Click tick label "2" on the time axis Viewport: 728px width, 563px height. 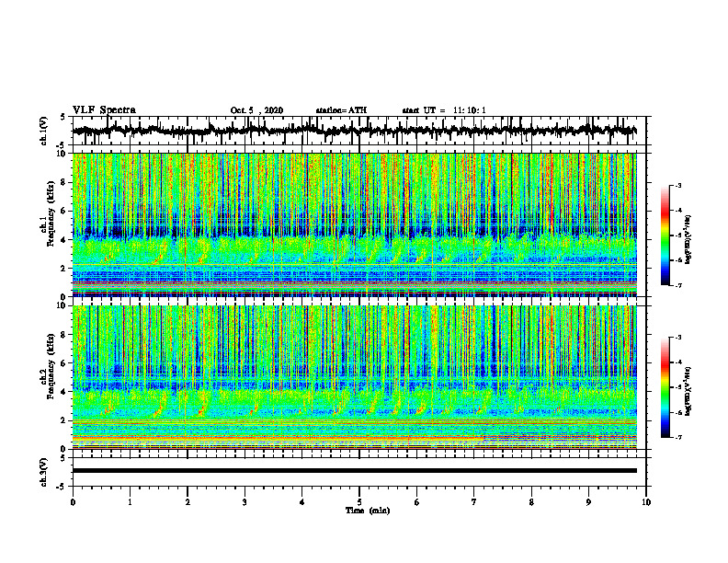[188, 502]
